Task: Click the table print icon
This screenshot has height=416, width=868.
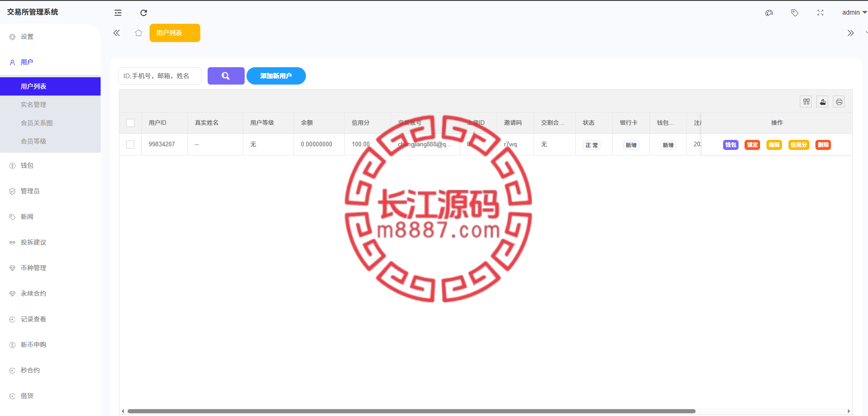Action: [839, 101]
